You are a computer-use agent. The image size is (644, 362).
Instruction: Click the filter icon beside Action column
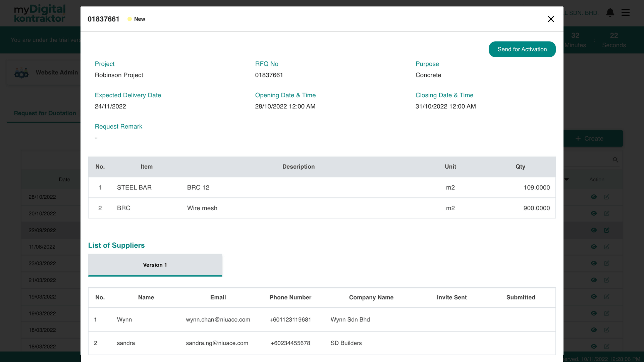tap(567, 180)
